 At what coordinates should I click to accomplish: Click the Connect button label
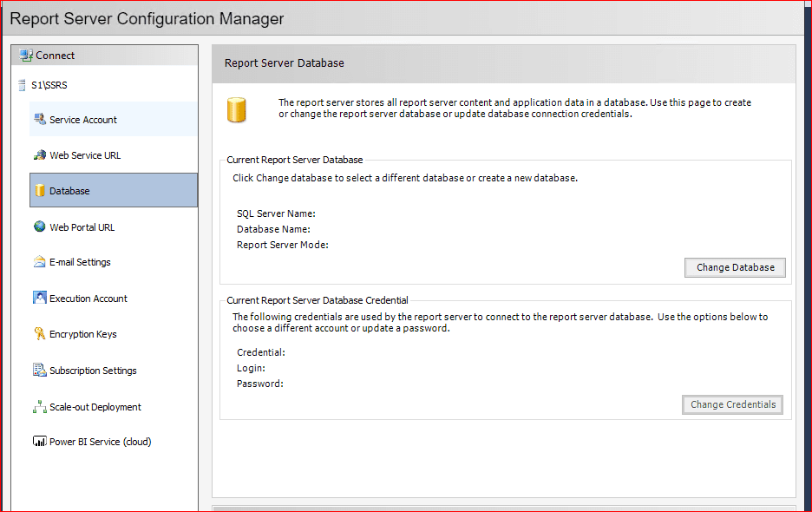pyautogui.click(x=56, y=56)
